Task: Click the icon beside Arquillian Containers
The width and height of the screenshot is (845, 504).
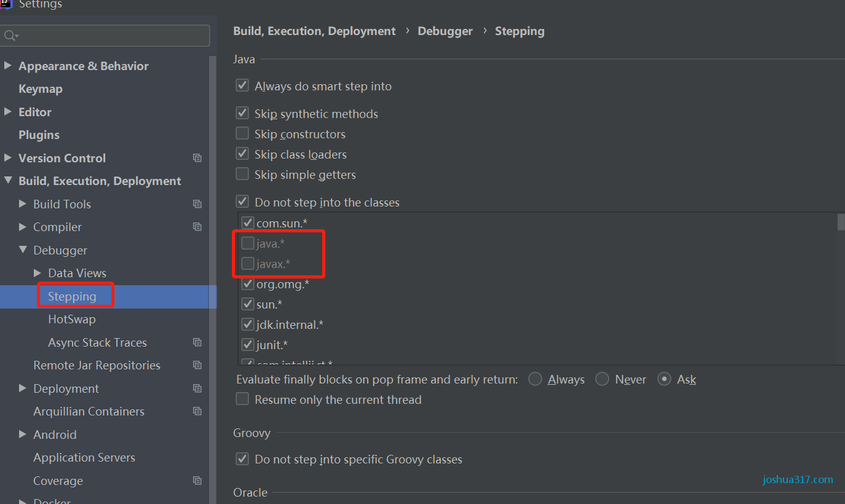Action: 197,411
